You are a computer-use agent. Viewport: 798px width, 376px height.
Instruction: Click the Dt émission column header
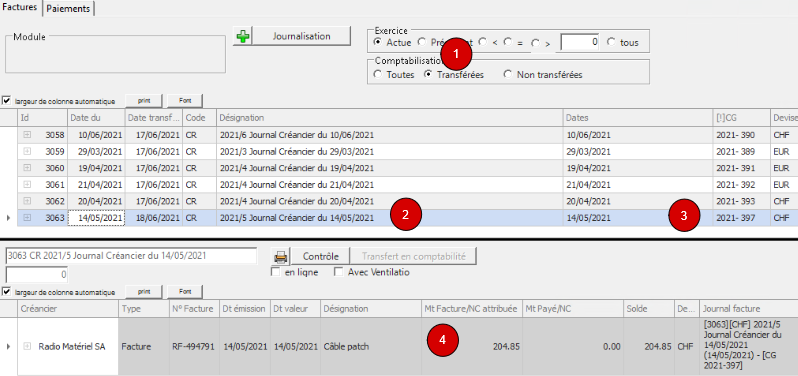click(x=244, y=309)
